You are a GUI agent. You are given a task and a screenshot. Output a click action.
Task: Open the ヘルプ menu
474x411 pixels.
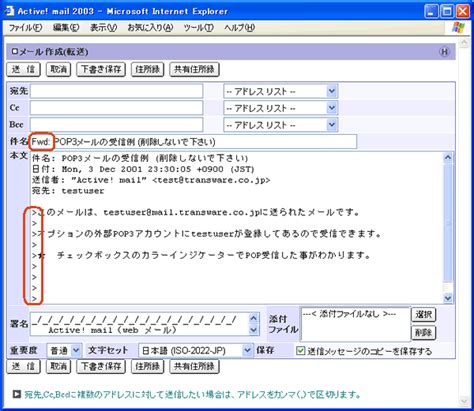[239, 28]
